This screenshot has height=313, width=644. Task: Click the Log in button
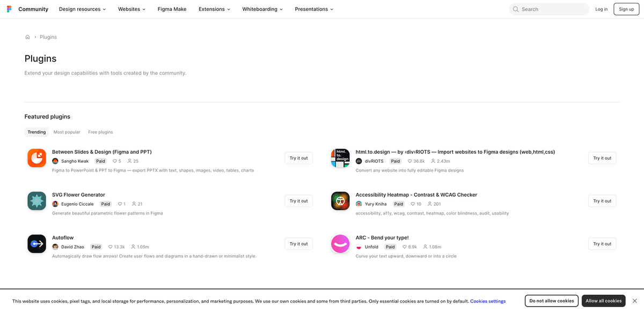pos(602,9)
